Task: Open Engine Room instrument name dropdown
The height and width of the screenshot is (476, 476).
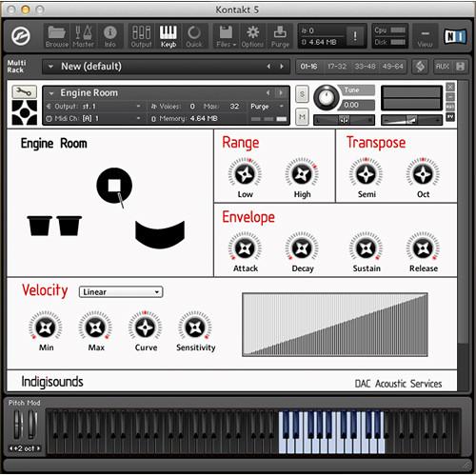Action: [51, 93]
